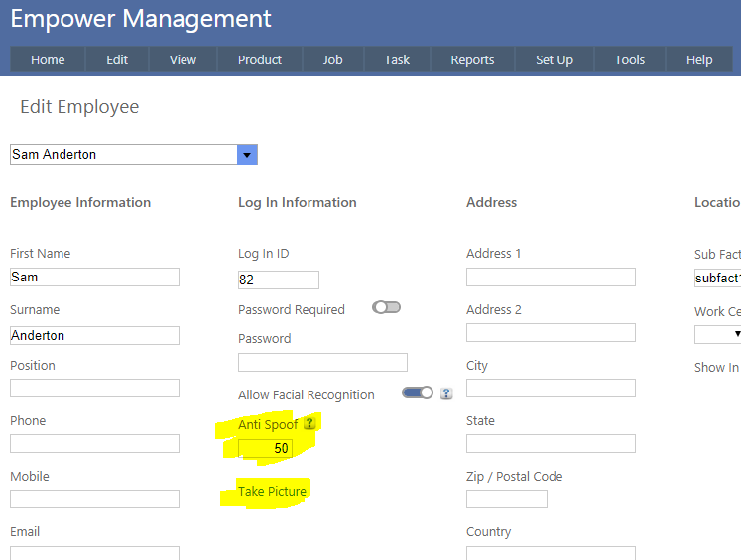Disable the Allow Facial Recognition toggle

pos(418,392)
